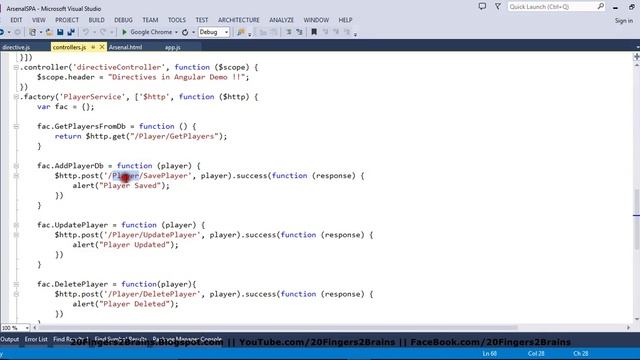Viewport: 640px width, 360px height.
Task: Open the Package Manager Console tab
Action: [187, 339]
